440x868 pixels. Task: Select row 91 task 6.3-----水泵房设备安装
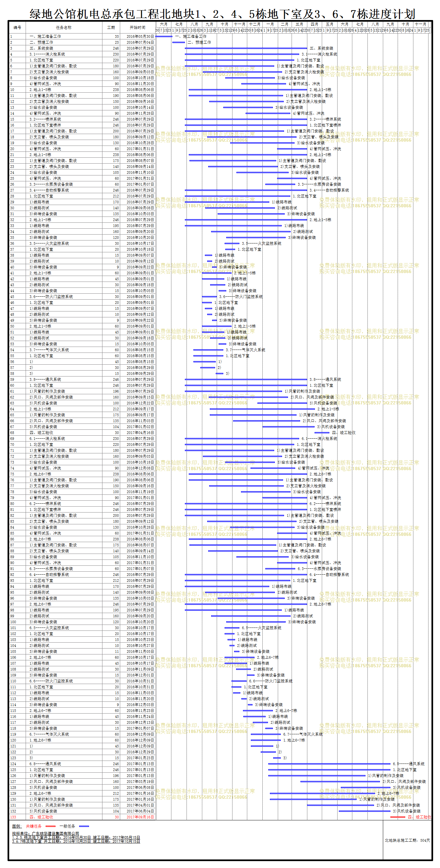(52, 569)
